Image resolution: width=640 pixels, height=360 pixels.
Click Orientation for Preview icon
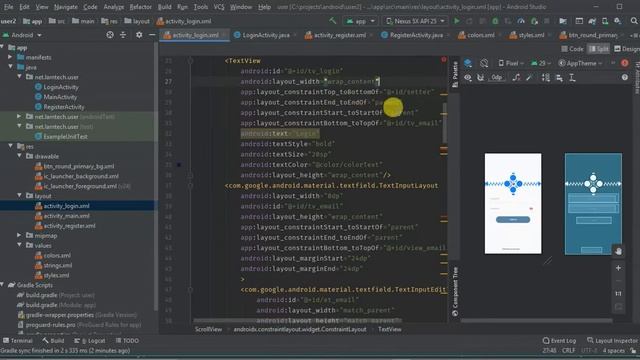click(x=484, y=63)
